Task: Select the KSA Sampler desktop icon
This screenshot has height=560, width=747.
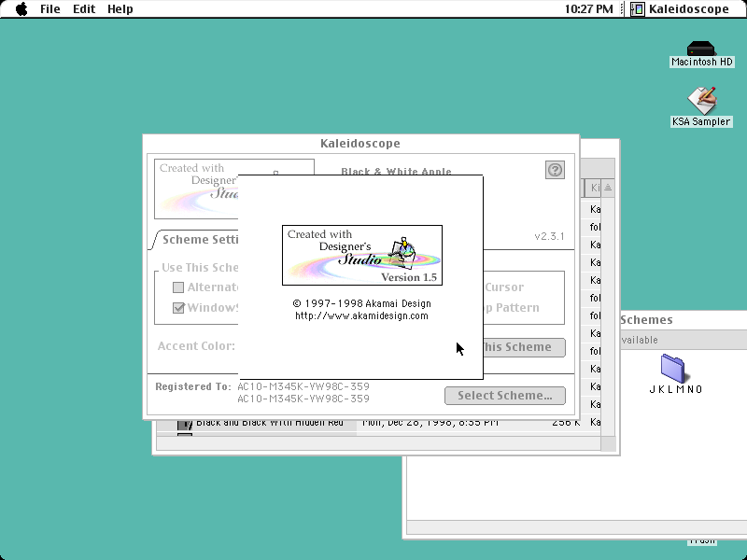Action: click(x=702, y=101)
